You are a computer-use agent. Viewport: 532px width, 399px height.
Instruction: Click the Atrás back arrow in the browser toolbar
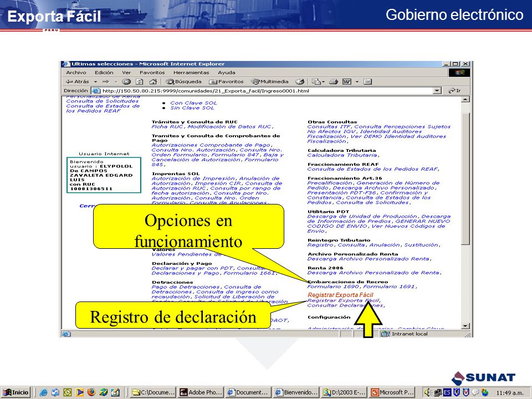(78, 82)
